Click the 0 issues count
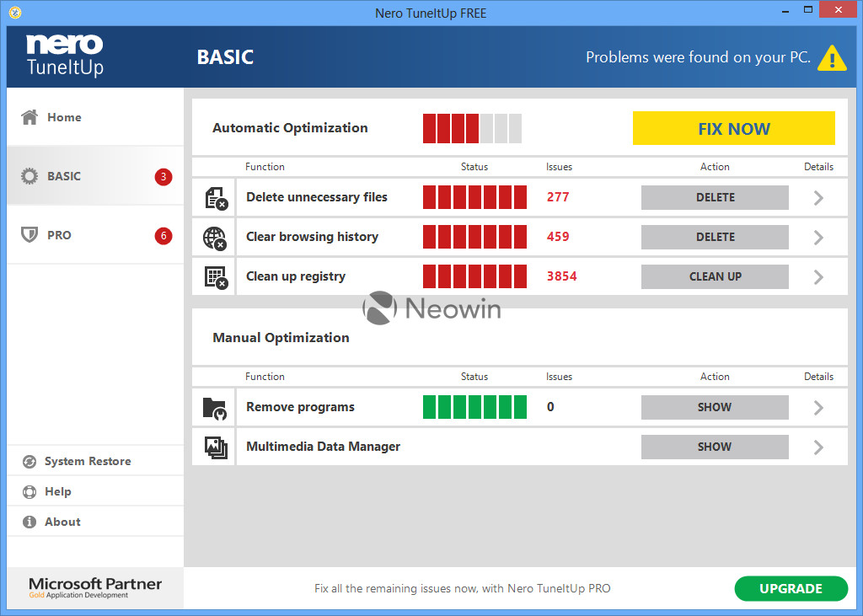This screenshot has width=863, height=616. (x=550, y=407)
